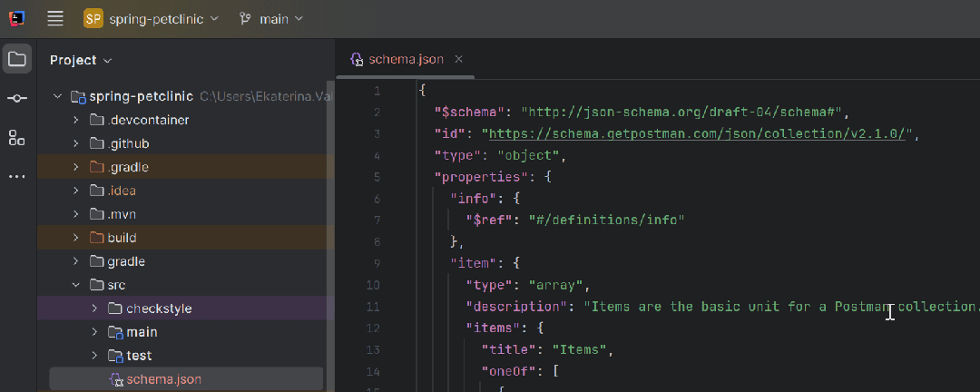Click the SP project badge icon
Image resolution: width=980 pixels, height=392 pixels.
click(93, 19)
